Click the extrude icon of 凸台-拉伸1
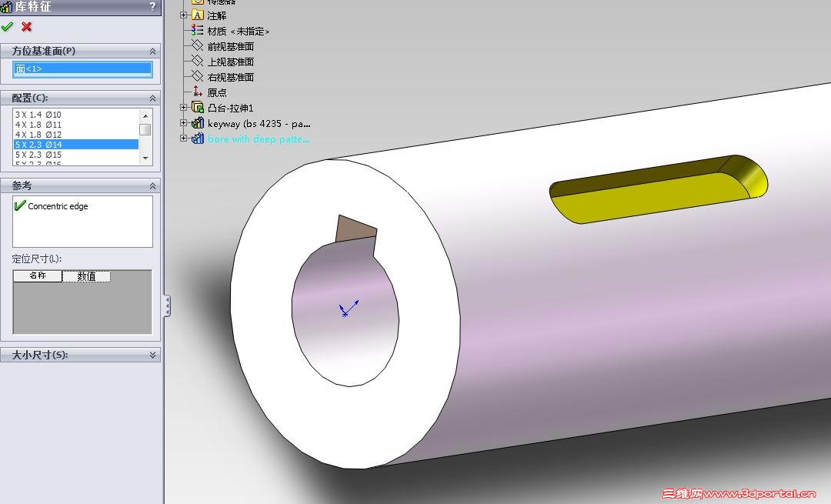The image size is (831, 504). coord(197,108)
